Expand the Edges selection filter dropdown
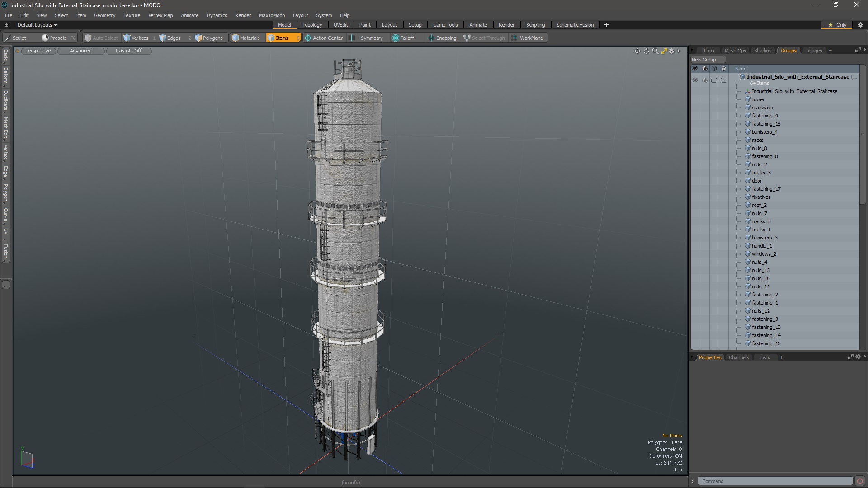The image size is (868, 488). point(189,38)
